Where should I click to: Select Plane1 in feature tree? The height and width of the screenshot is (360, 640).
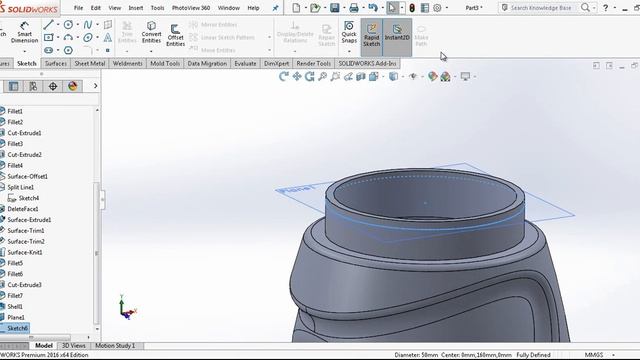click(16, 317)
